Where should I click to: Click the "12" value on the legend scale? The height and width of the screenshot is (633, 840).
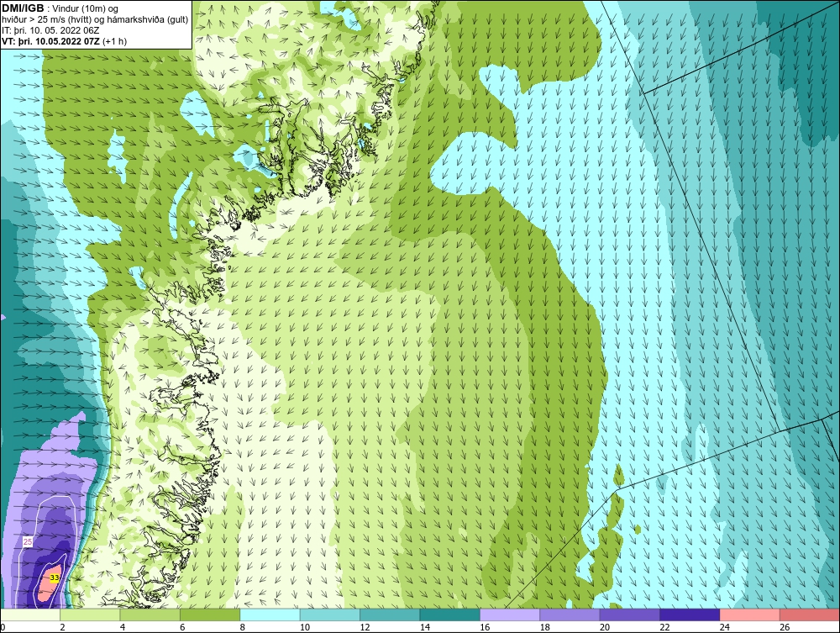[x=365, y=627]
